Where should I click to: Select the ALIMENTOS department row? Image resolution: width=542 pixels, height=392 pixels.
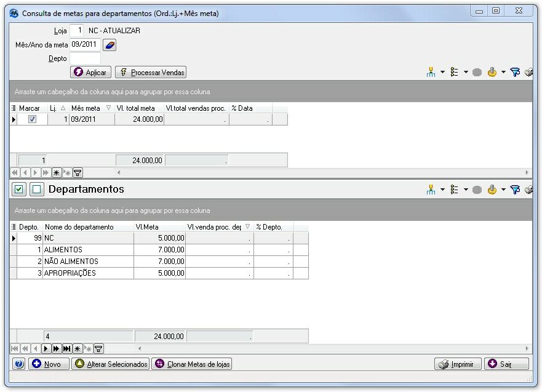pyautogui.click(x=159, y=250)
